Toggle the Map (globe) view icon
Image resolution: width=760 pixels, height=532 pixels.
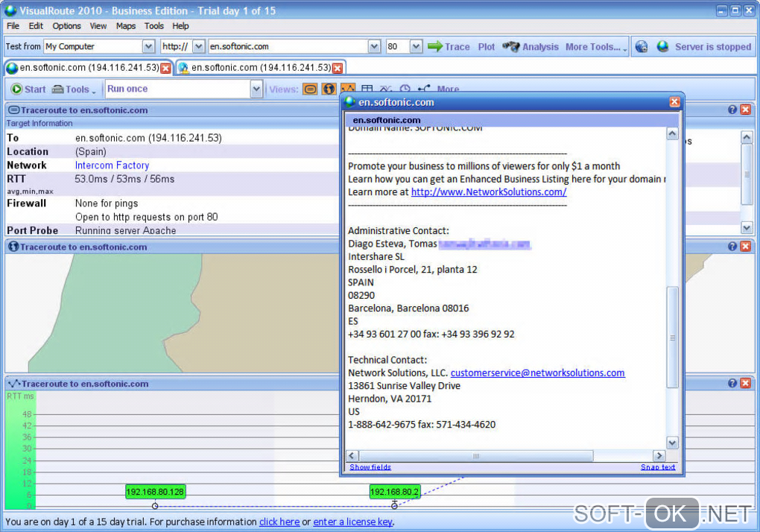329,89
